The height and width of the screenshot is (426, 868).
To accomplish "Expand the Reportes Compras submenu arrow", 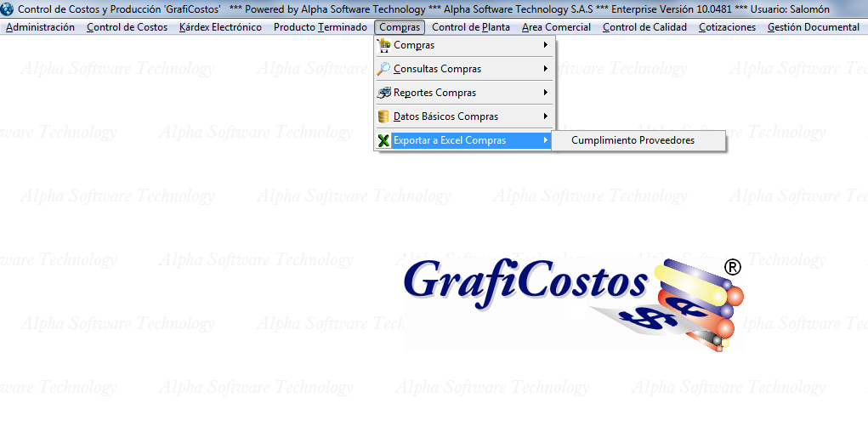I will tap(545, 93).
